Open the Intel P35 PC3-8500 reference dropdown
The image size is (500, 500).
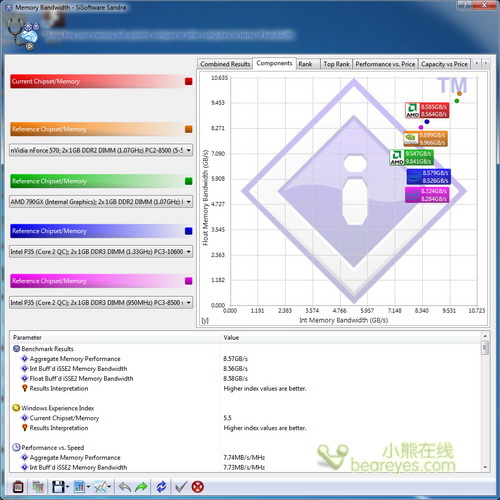tap(101, 302)
